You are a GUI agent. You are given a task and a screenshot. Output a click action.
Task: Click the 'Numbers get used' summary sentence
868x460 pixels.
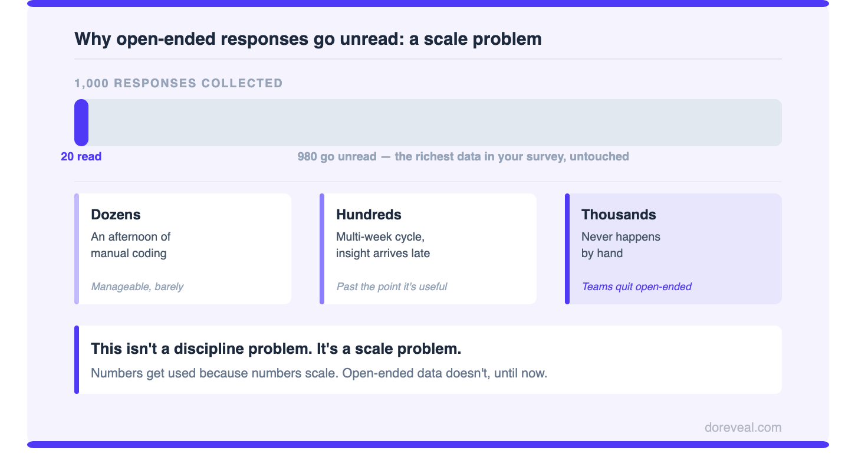pyautogui.click(x=319, y=373)
